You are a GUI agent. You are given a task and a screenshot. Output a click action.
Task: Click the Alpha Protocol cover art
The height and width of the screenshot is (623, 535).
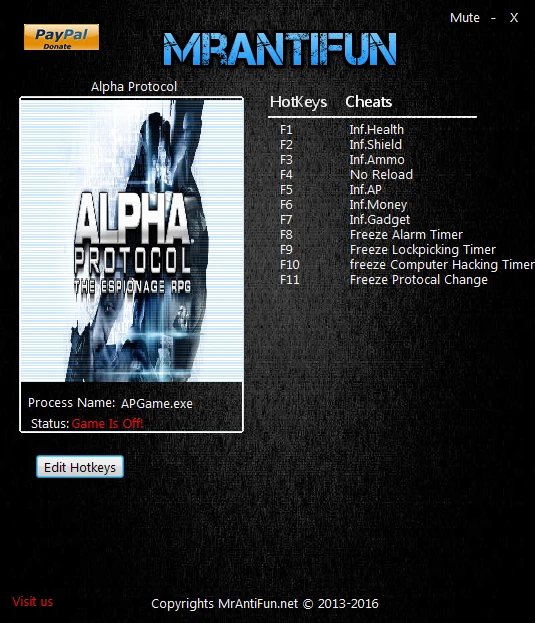(131, 240)
